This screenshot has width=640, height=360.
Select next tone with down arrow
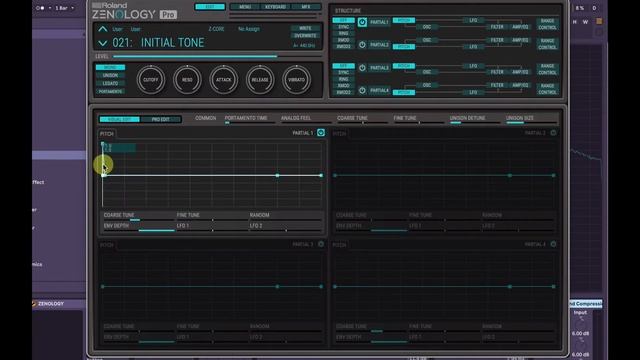[x=102, y=43]
